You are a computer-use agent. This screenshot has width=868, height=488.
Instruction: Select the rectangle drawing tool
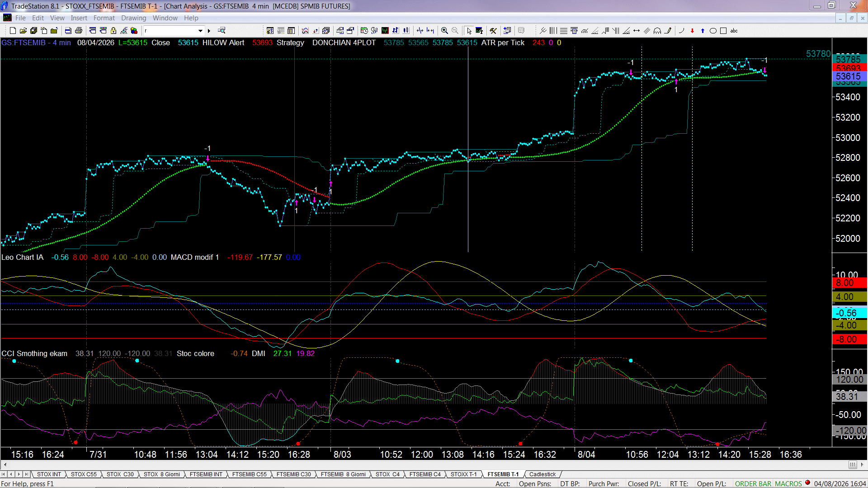tap(723, 31)
